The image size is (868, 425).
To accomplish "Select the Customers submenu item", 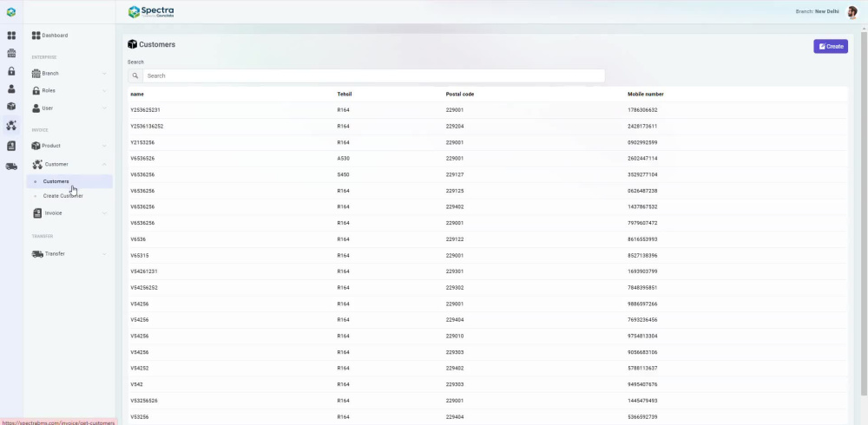I will pyautogui.click(x=69, y=181).
